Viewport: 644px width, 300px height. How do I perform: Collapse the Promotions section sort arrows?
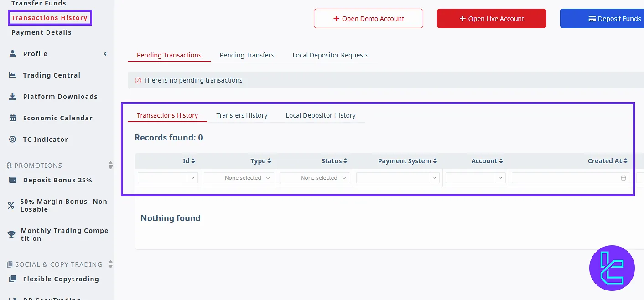[110, 165]
